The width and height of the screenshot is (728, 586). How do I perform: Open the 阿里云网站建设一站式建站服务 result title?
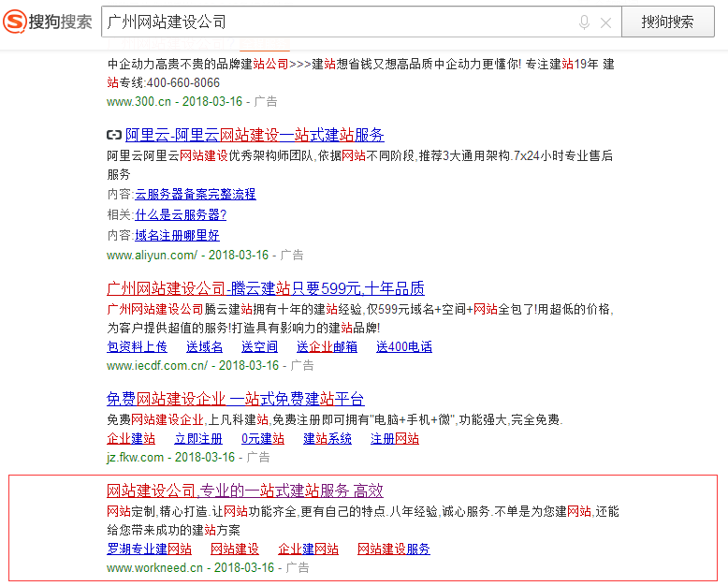click(x=255, y=135)
